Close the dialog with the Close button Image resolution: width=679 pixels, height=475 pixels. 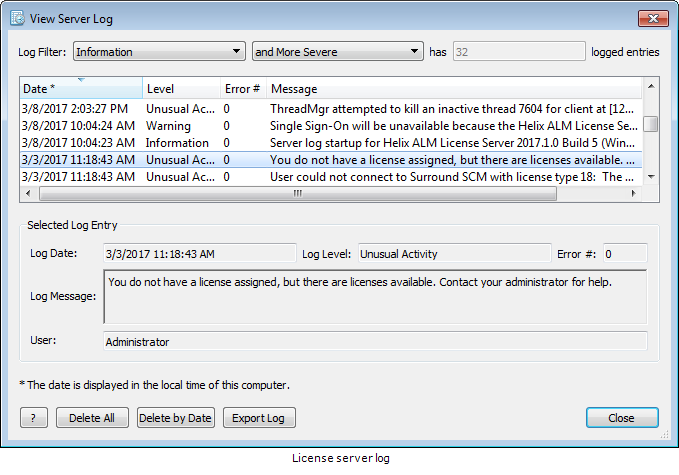[x=621, y=418]
